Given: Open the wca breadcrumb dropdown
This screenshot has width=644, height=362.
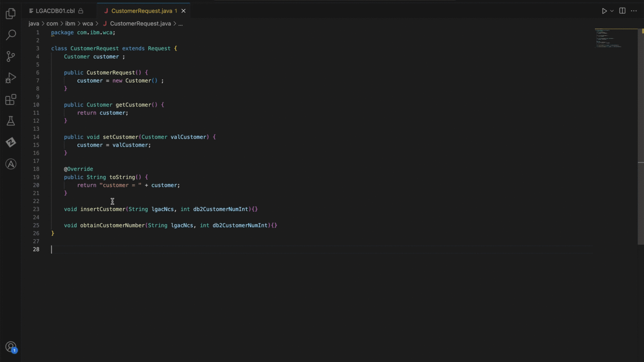Looking at the screenshot, I should point(88,23).
